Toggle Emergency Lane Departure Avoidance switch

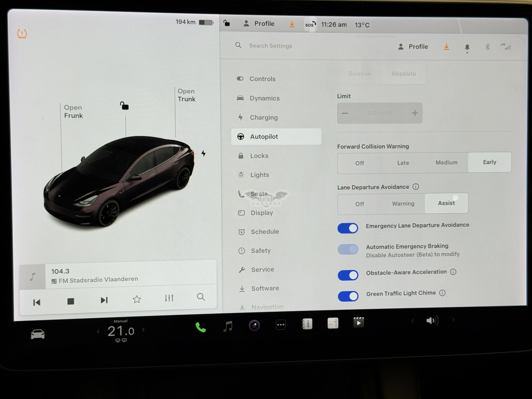(x=348, y=228)
